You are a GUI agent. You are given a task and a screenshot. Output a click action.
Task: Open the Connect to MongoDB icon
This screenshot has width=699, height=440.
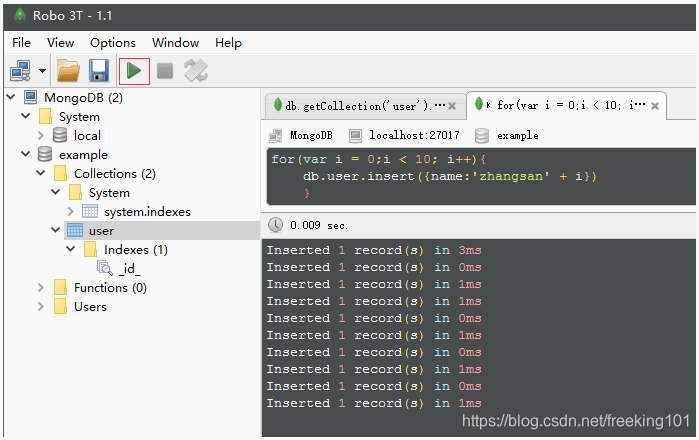tap(21, 71)
